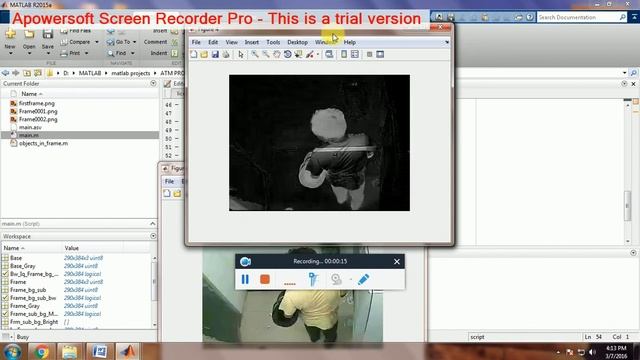The width and height of the screenshot is (640, 360).
Task: Open the Help menu in the figure window
Action: 350,42
